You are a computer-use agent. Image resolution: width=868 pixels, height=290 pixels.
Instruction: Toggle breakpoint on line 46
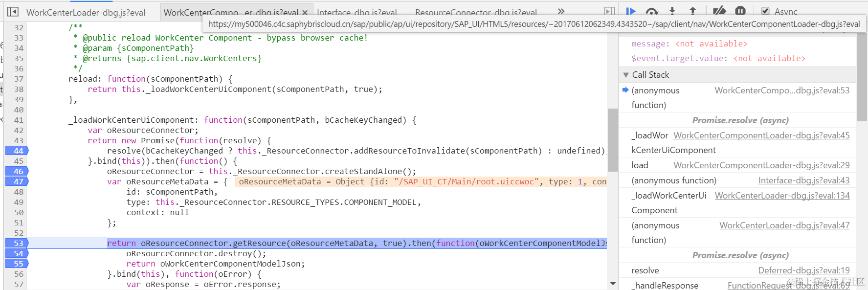click(18, 171)
